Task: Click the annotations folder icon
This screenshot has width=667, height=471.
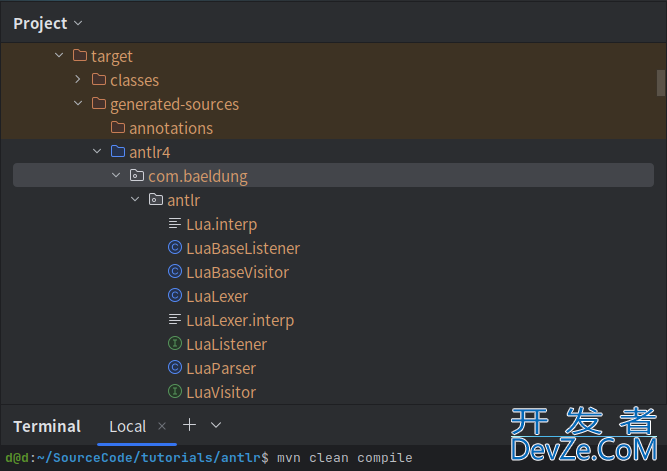Action: click(x=118, y=127)
